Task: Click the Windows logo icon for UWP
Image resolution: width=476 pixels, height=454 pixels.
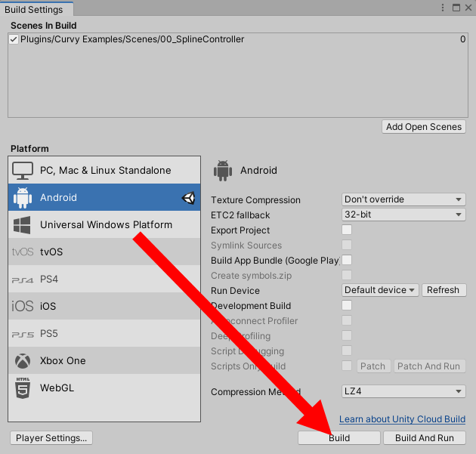Action: pyautogui.click(x=22, y=225)
